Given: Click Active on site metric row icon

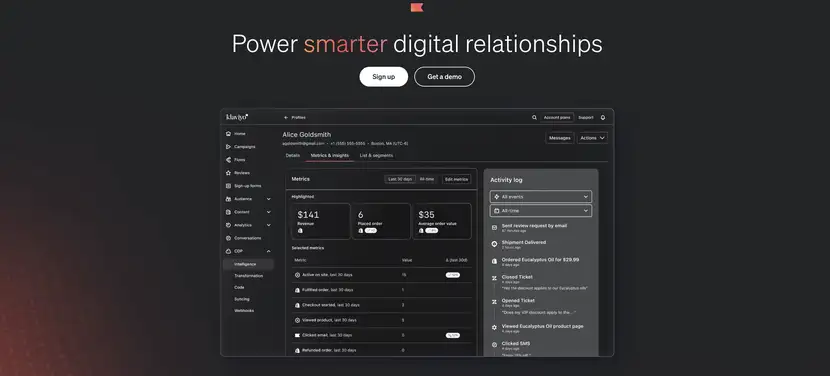Looking at the screenshot, I should click(x=297, y=275).
